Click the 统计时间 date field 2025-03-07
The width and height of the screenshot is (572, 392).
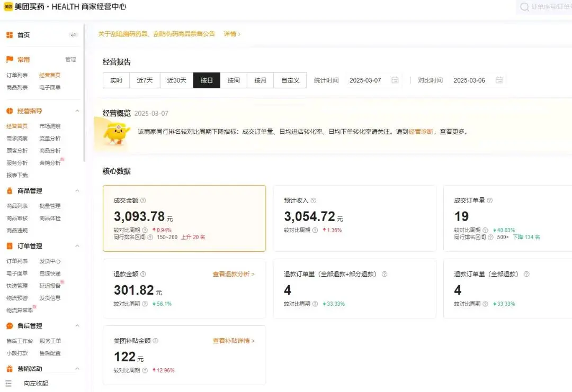(373, 80)
